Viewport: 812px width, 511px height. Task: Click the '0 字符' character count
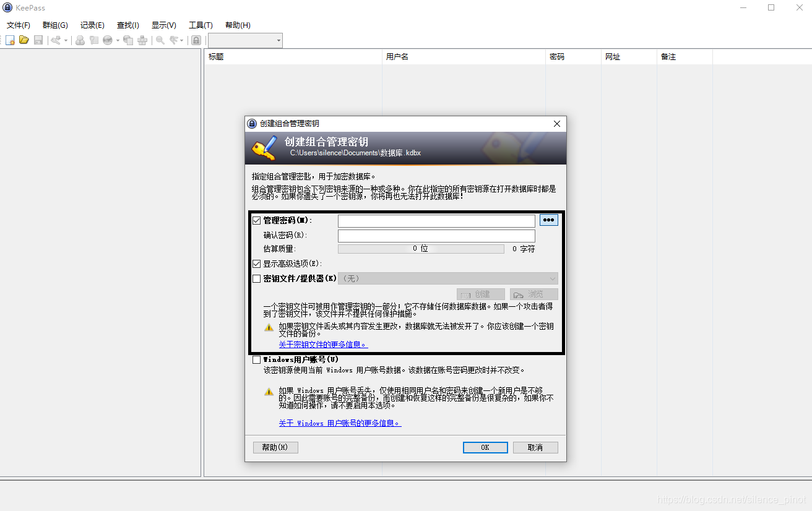[x=524, y=249]
